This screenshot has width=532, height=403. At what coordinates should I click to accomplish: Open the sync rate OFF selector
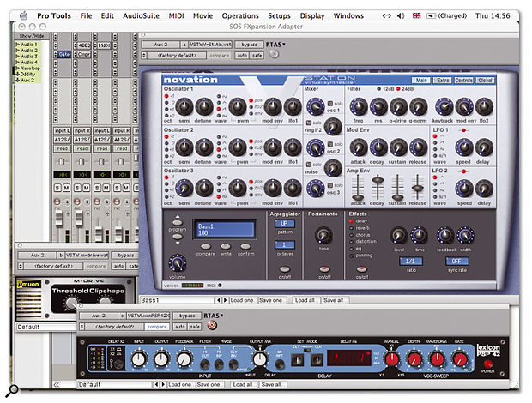(456, 261)
